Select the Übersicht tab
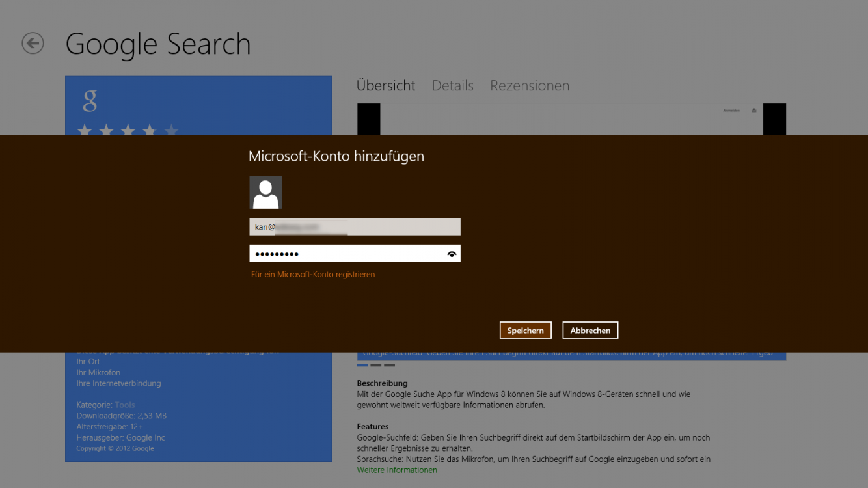The width and height of the screenshot is (868, 488). 385,85
